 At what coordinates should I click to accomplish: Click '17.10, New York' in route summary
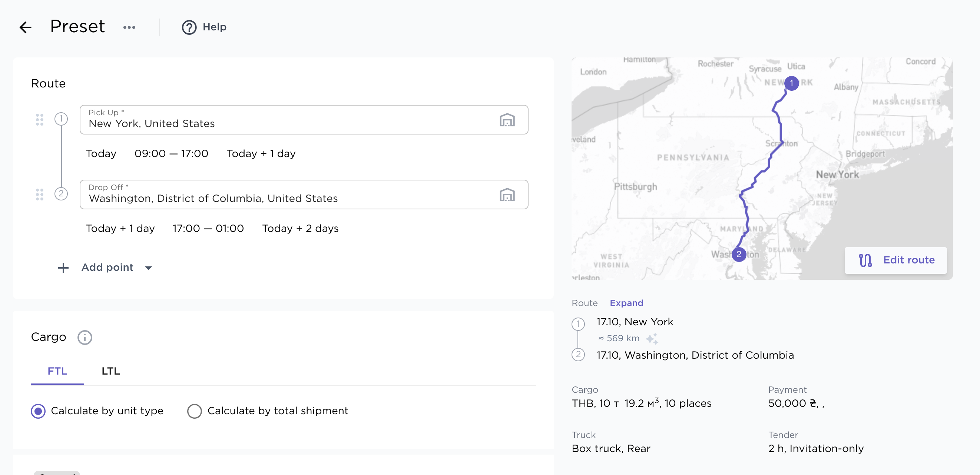tap(635, 322)
